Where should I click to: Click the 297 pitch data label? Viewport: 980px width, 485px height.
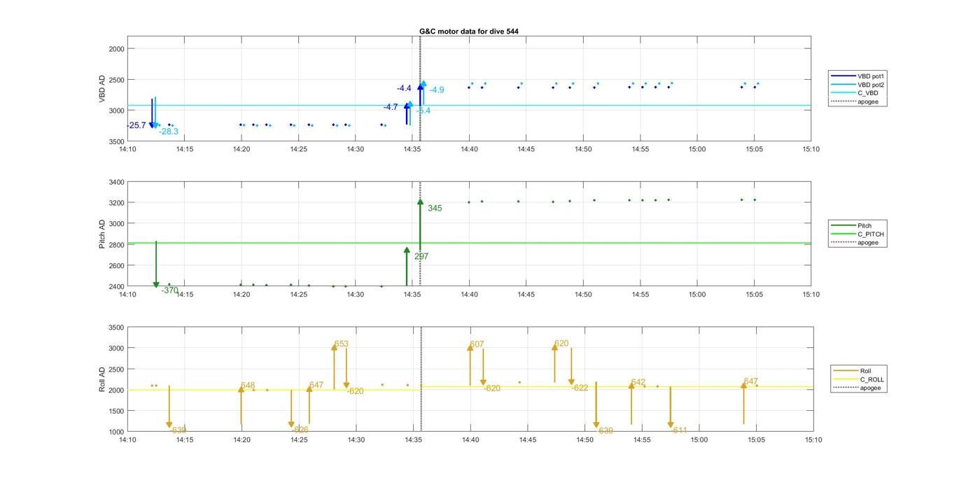421,257
